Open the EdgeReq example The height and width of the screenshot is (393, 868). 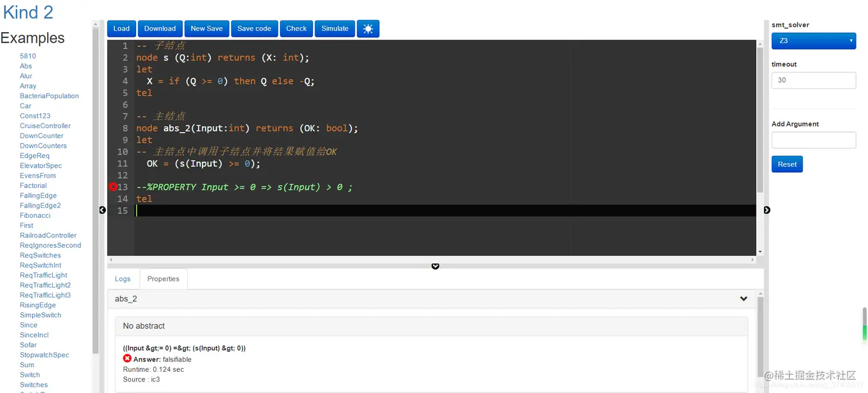pyautogui.click(x=34, y=156)
